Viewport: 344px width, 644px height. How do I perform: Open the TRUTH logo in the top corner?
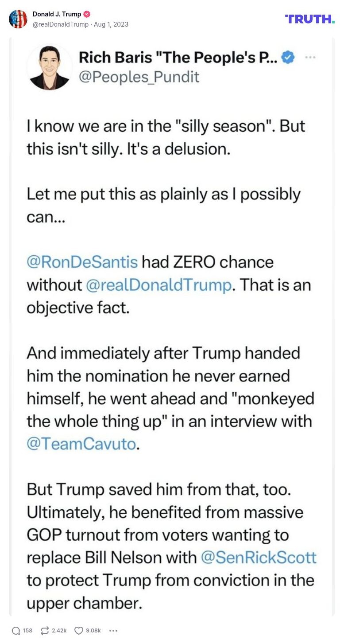tap(309, 19)
